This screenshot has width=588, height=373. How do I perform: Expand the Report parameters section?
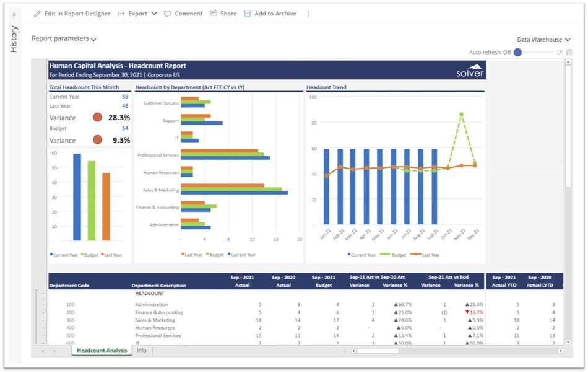click(64, 39)
